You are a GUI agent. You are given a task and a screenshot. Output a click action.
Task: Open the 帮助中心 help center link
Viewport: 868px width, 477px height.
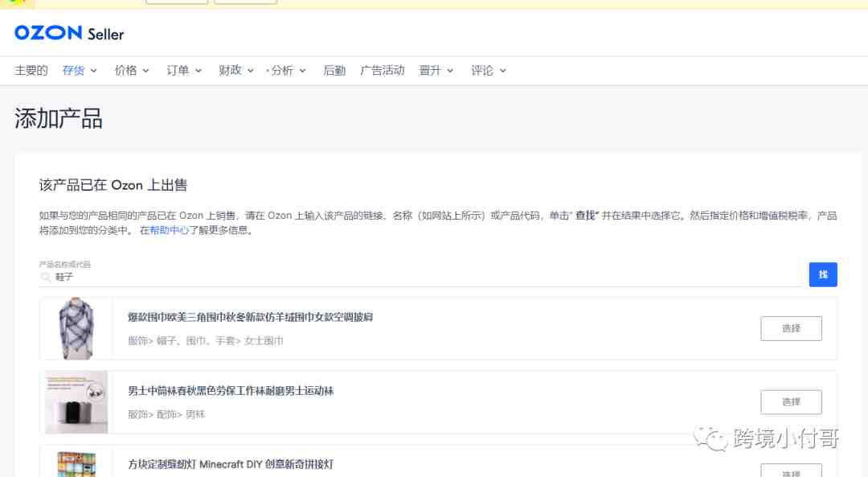coord(170,230)
